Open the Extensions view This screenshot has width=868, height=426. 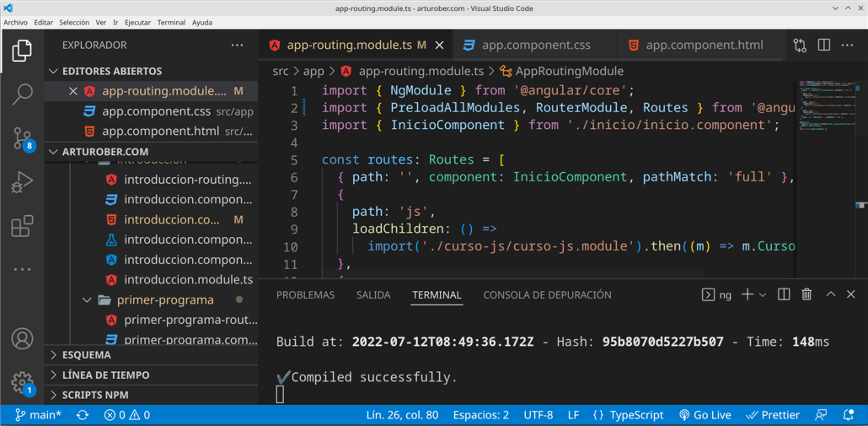tap(23, 226)
